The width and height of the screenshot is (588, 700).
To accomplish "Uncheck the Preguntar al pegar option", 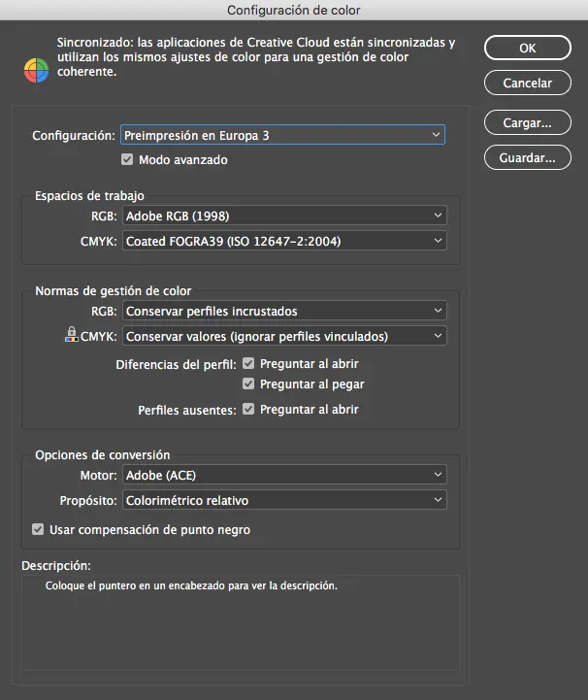I will coord(249,384).
